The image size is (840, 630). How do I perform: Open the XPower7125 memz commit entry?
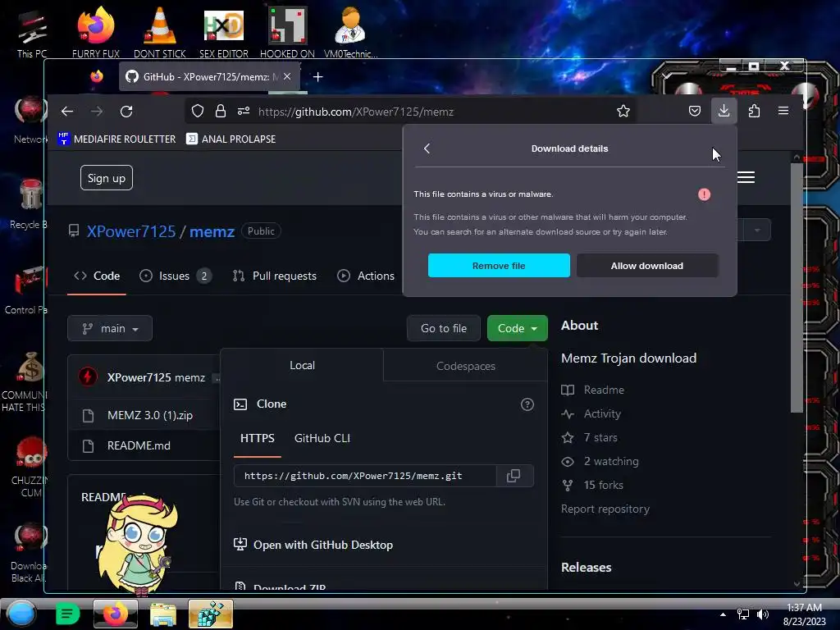(x=156, y=377)
